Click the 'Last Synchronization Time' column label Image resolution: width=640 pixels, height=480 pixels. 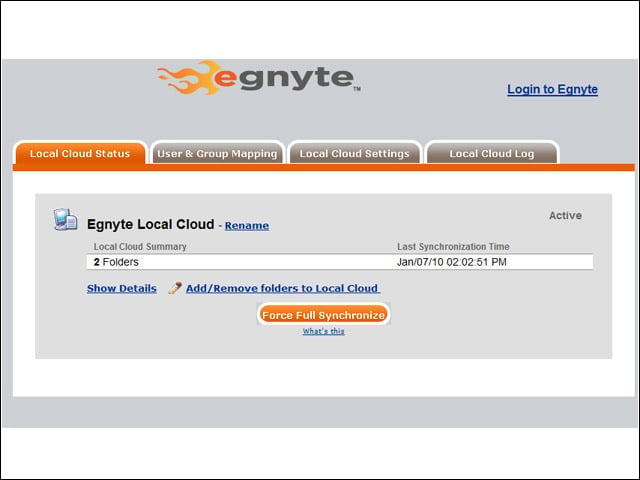coord(453,247)
